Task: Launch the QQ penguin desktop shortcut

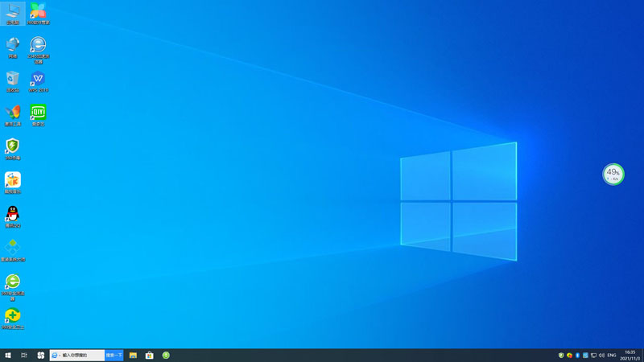Action: pos(13,214)
